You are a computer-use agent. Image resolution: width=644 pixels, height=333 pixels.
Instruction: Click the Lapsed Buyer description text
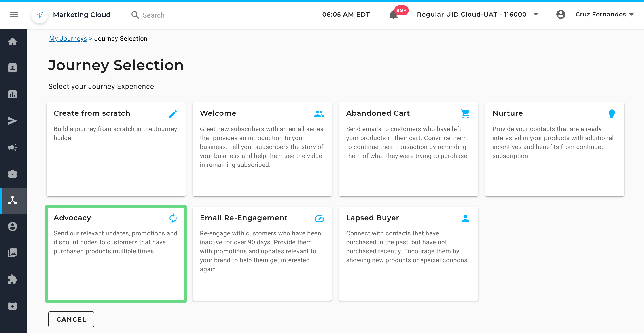click(407, 247)
